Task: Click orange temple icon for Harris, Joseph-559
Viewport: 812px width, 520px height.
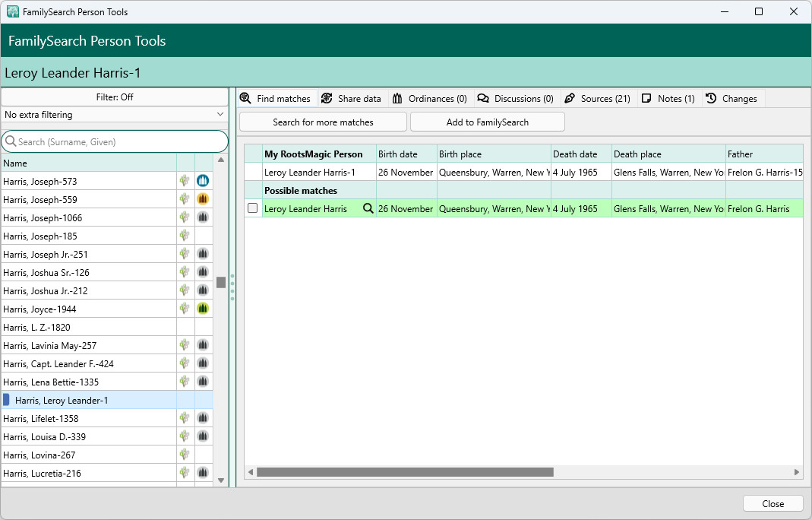Action: [x=203, y=199]
